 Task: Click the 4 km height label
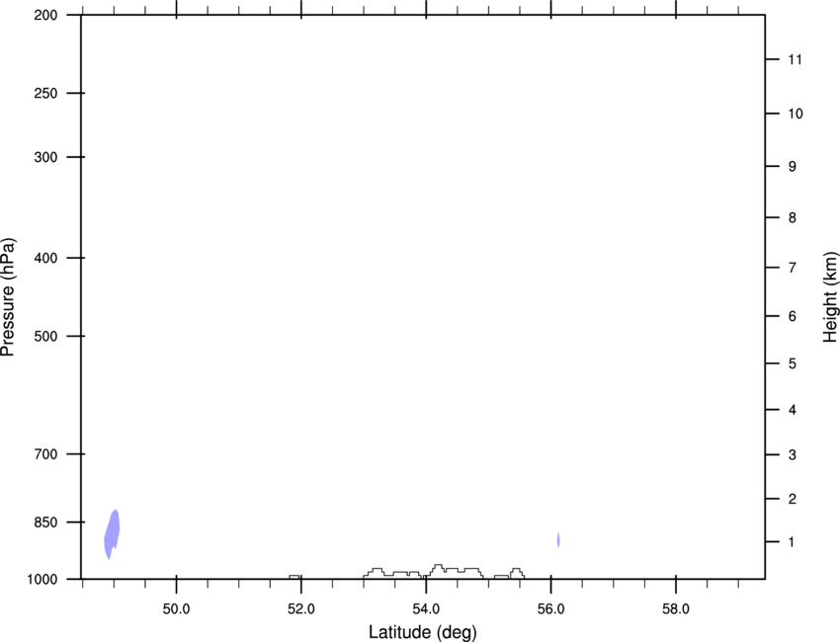(x=793, y=410)
